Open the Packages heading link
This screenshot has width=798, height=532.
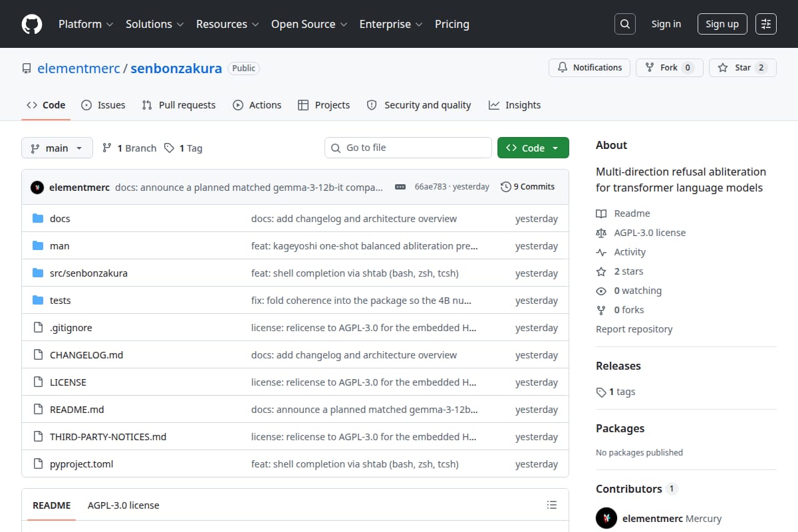click(x=620, y=428)
